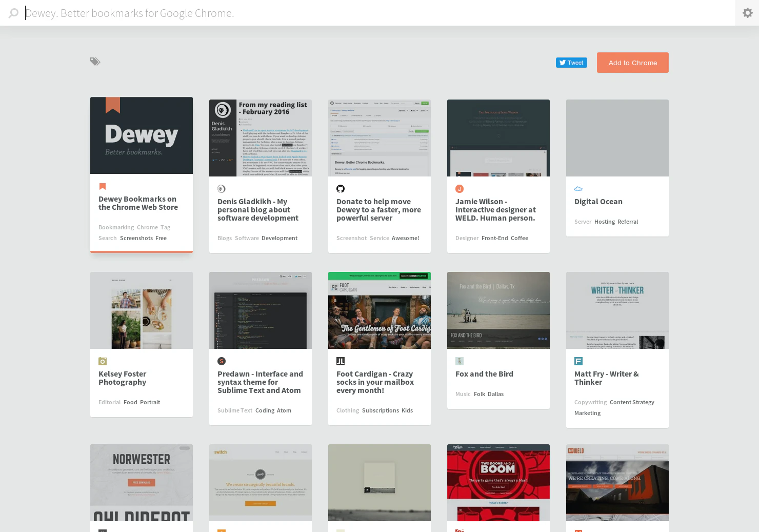This screenshot has width=759, height=532.
Task: Click the Writer-Thinker thumbnail
Action: (x=617, y=310)
